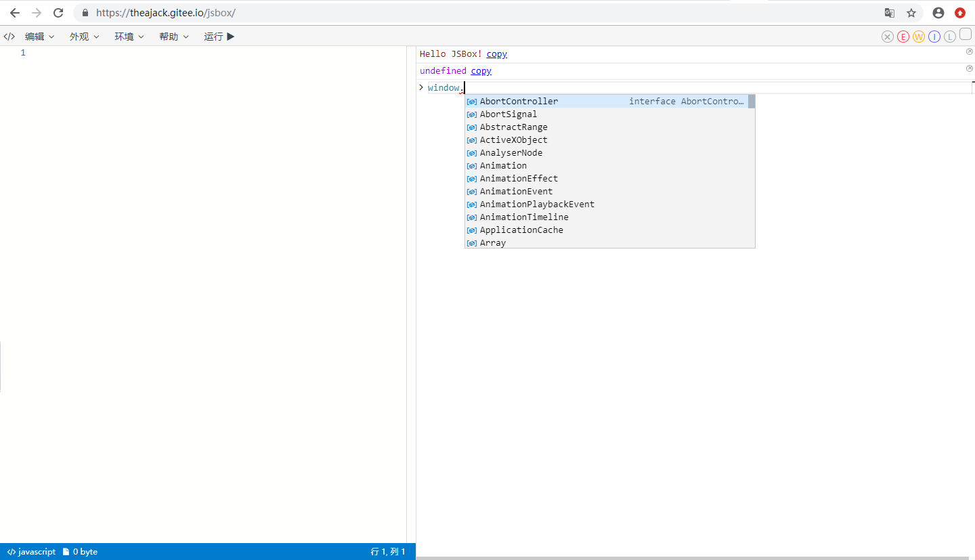Go back with browser back arrow
975x560 pixels.
[14, 13]
